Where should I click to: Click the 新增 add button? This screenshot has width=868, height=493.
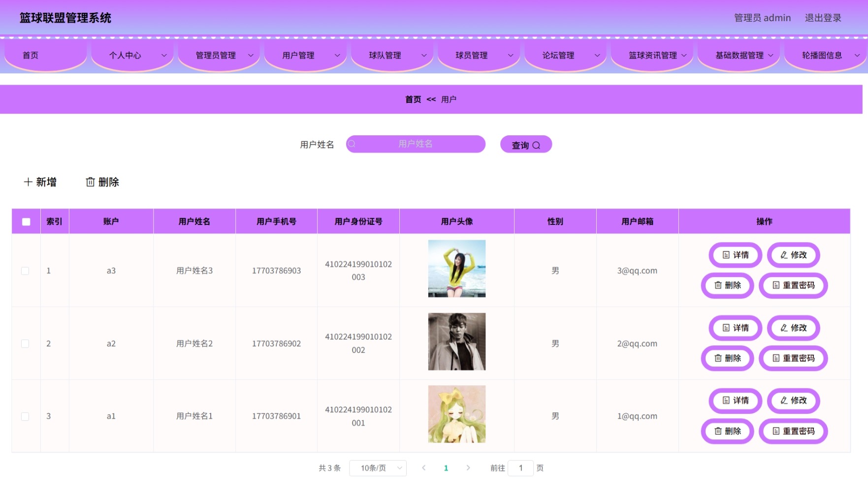click(x=40, y=182)
